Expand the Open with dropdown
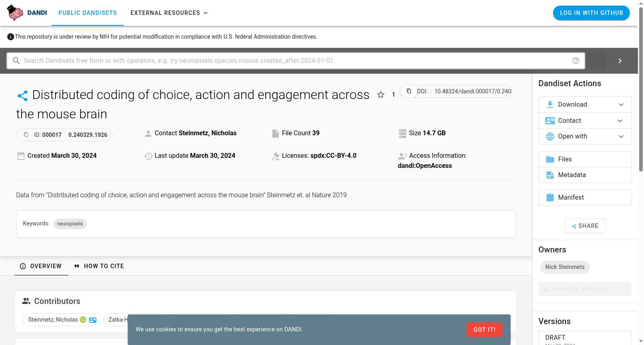 585,136
